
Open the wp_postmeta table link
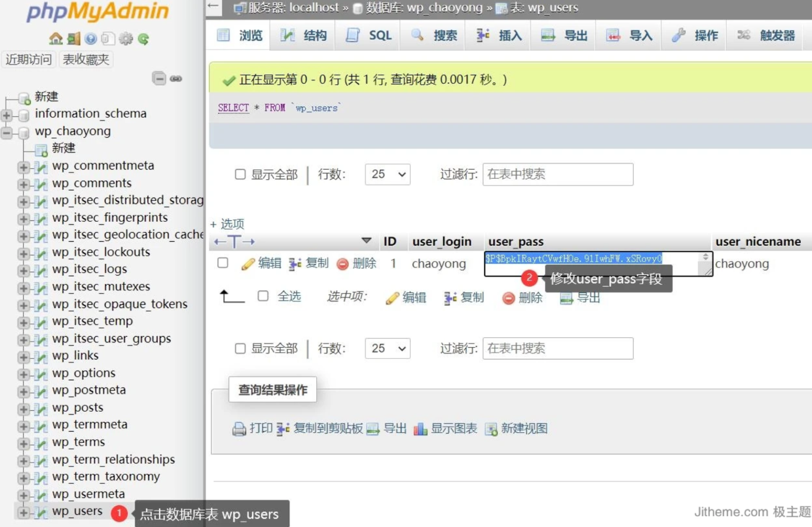[89, 390]
